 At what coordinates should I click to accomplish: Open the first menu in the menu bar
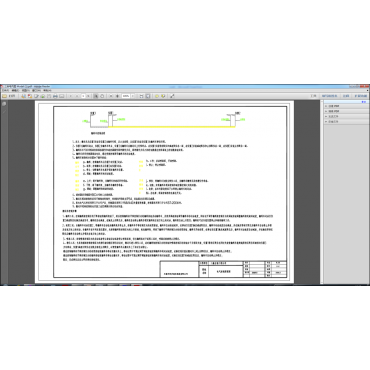[5, 90]
